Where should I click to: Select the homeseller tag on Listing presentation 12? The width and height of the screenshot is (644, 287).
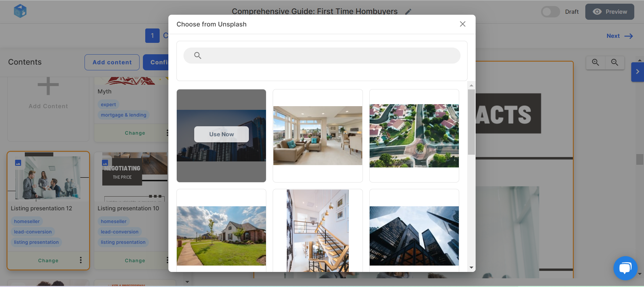pos(27,221)
